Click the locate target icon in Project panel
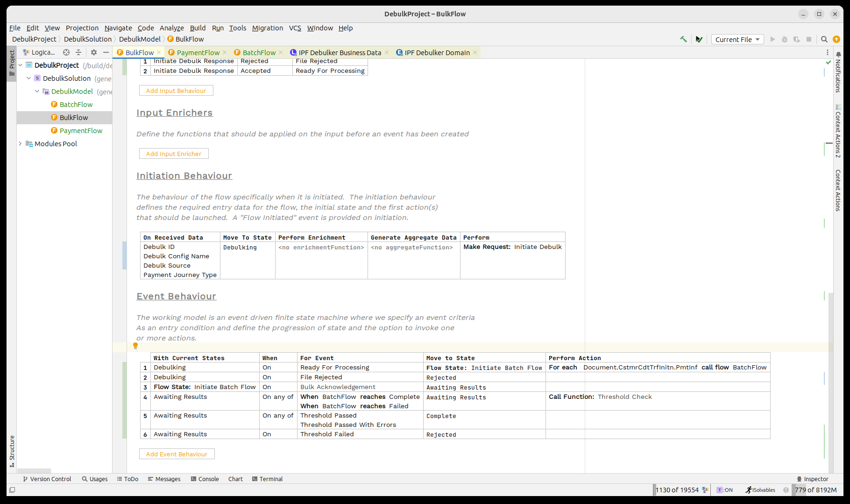Image resolution: width=850 pixels, height=504 pixels. pyautogui.click(x=66, y=52)
